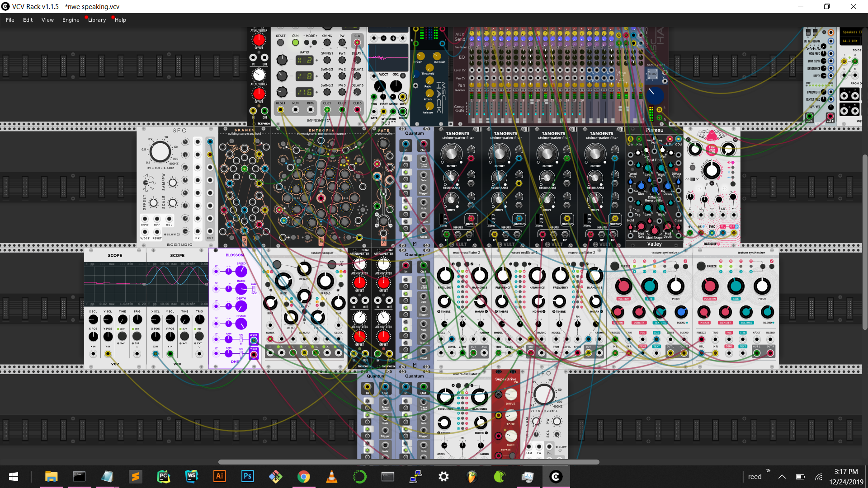Click the master CLK output jack on clock module

pyautogui.click(x=357, y=42)
